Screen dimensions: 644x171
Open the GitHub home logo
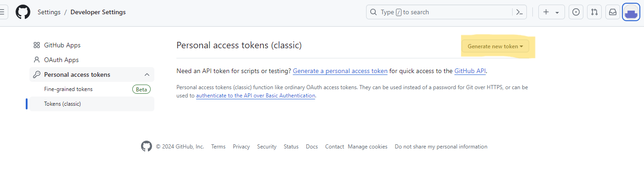point(23,12)
